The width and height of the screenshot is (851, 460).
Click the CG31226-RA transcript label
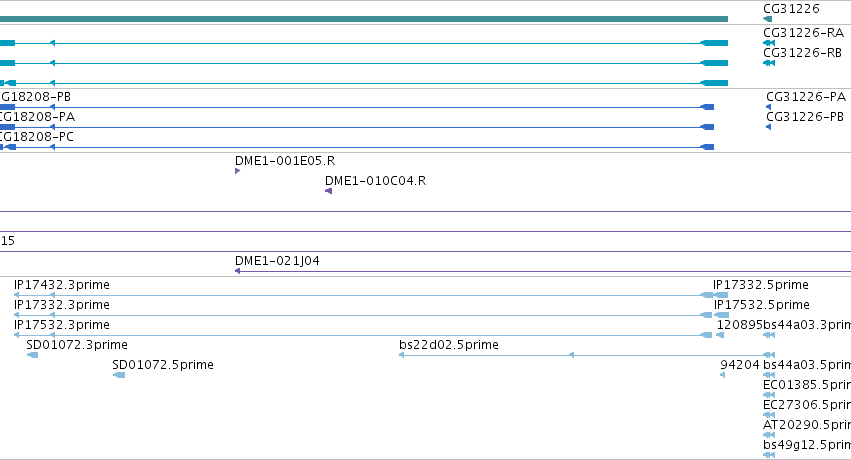[x=803, y=33]
